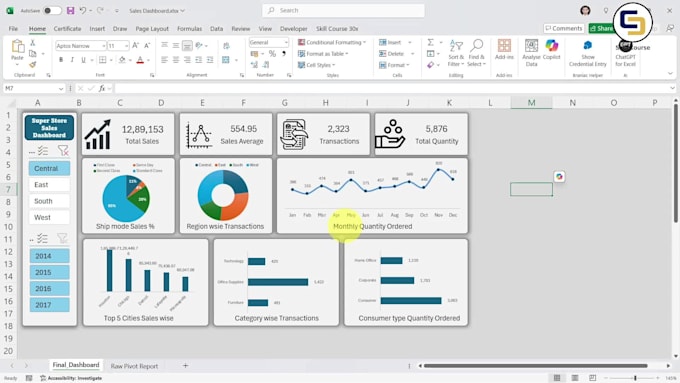Screen dimensions: 680x383
Task: Open Find & Select
Action: point(477,53)
